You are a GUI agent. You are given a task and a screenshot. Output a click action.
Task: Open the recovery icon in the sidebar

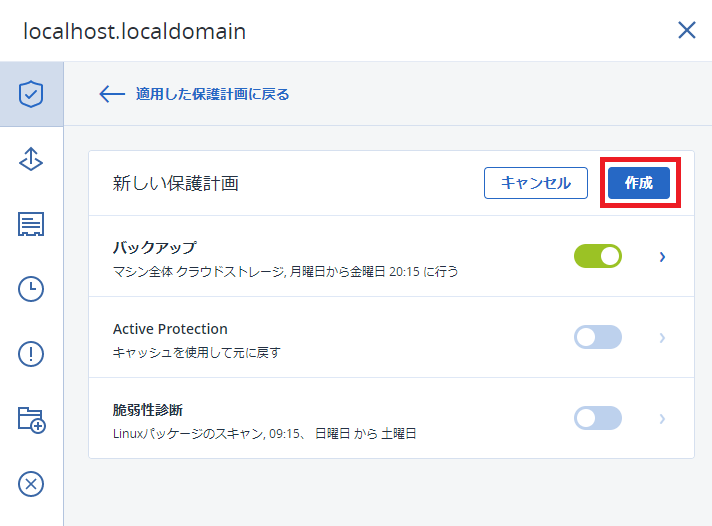tap(31, 159)
